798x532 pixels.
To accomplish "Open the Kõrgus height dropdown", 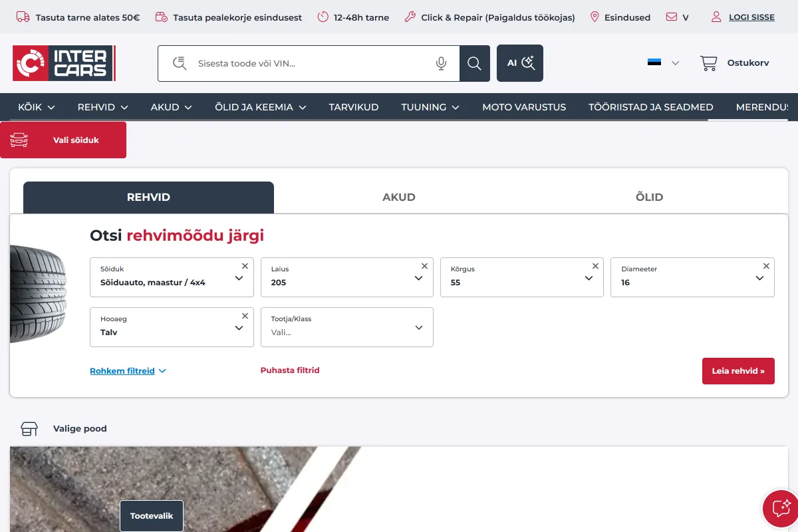I will (522, 277).
